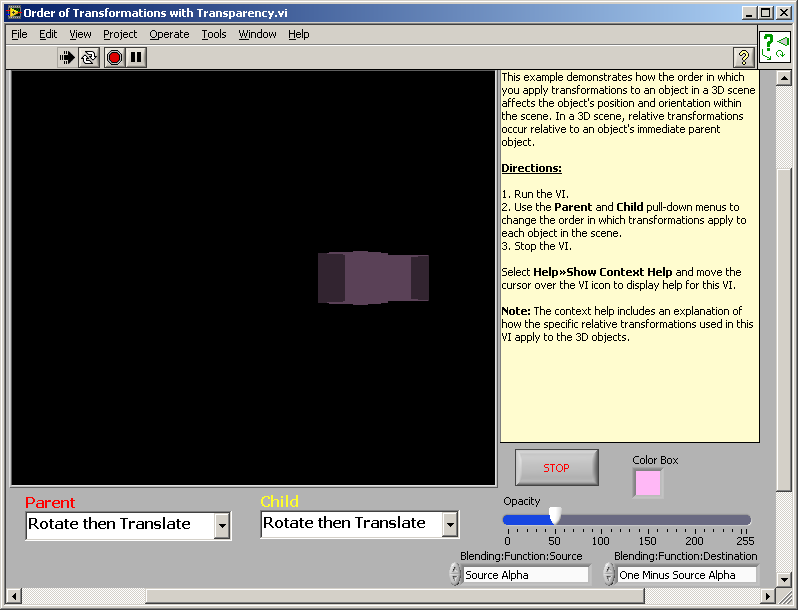
Task: Close the VI window
Action: (x=784, y=13)
